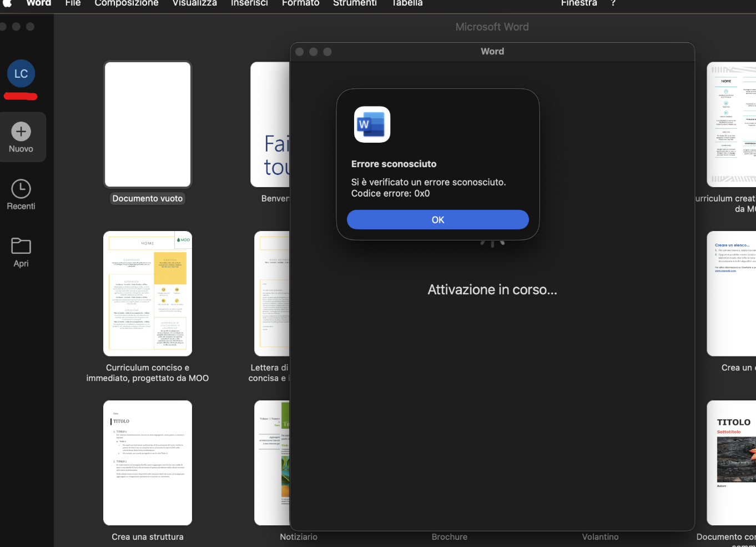The width and height of the screenshot is (756, 547).
Task: Select the Curriculum conciso MOO template thumbnail
Action: 148,294
